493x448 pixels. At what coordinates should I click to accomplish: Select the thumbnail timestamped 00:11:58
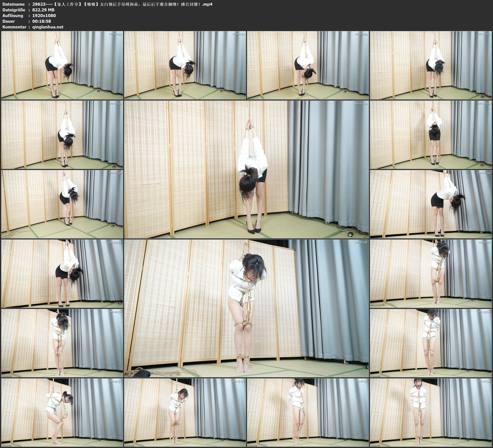click(431, 273)
